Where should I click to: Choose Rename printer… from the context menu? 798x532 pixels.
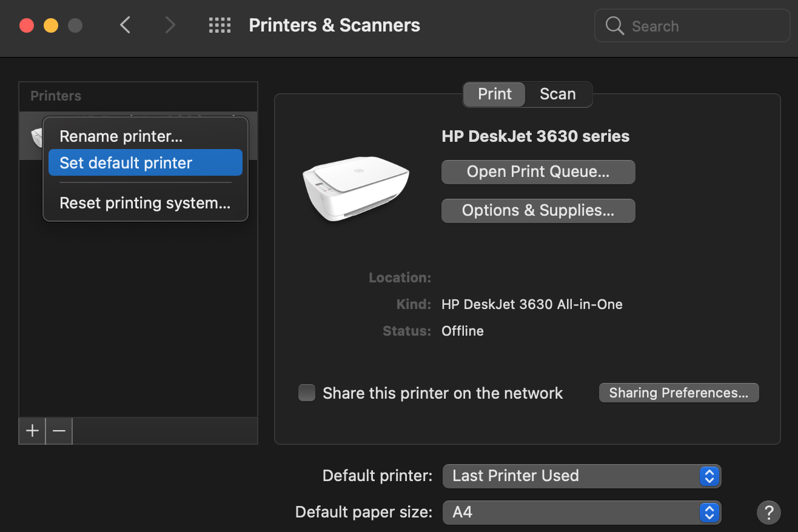tap(146, 136)
